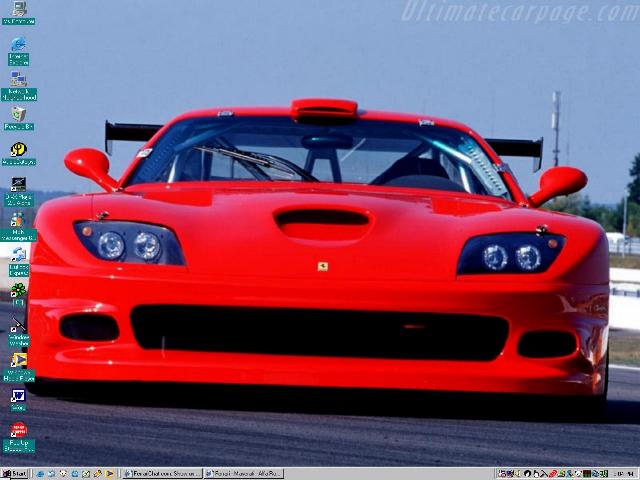Click the pencil Quick Launch icon
This screenshot has width=640, height=480.
pos(98,474)
